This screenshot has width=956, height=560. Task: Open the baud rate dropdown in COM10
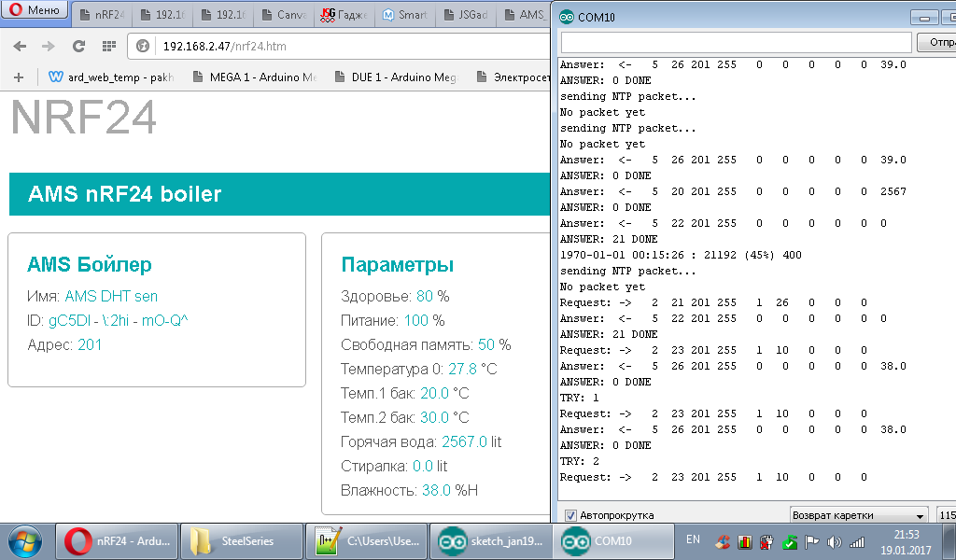tap(946, 515)
